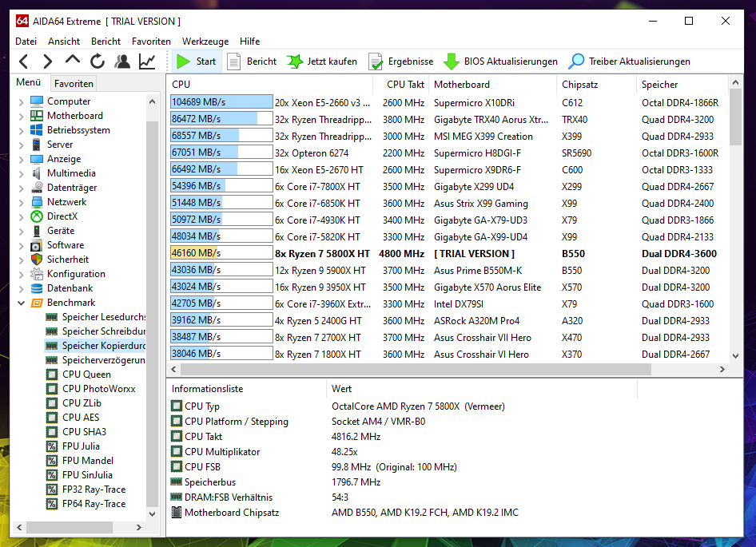The width and height of the screenshot is (756, 547).
Task: Click the Speicherverzögerung memory chip icon
Action: 52,360
